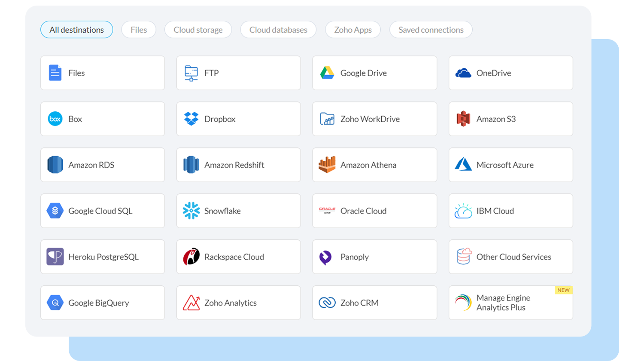Click the OneDrive cloud icon
The height and width of the screenshot is (361, 644).
(463, 73)
